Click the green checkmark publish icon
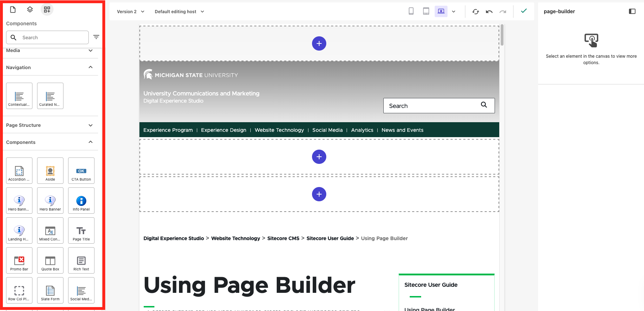 524,11
